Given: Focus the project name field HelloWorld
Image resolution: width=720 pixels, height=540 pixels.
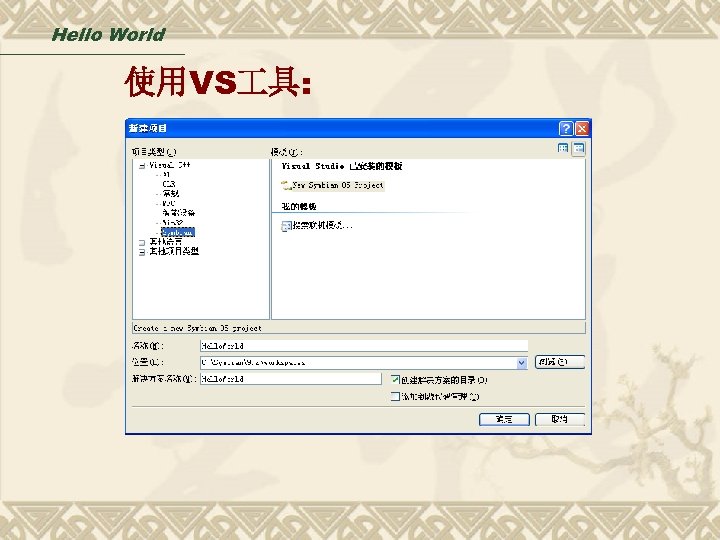Looking at the screenshot, I should [x=364, y=346].
